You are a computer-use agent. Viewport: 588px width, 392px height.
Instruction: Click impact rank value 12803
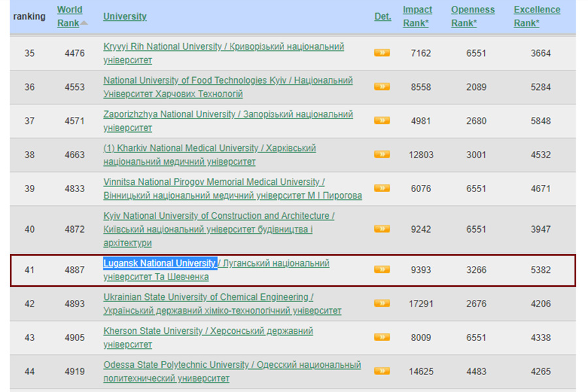(x=421, y=155)
